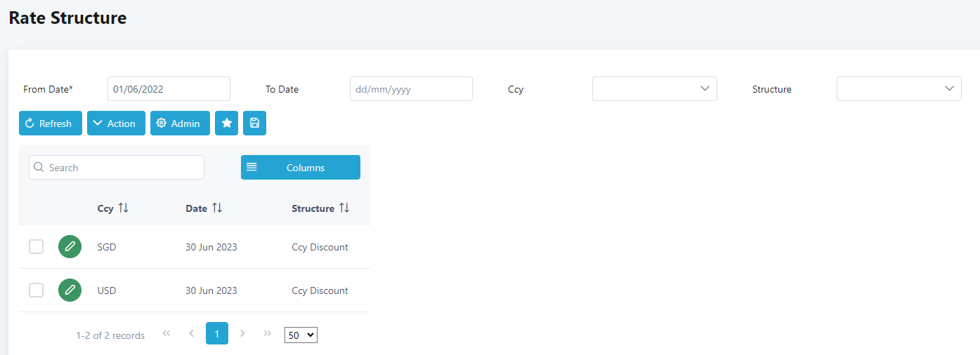Tick the USD row checkbox

coord(36,290)
